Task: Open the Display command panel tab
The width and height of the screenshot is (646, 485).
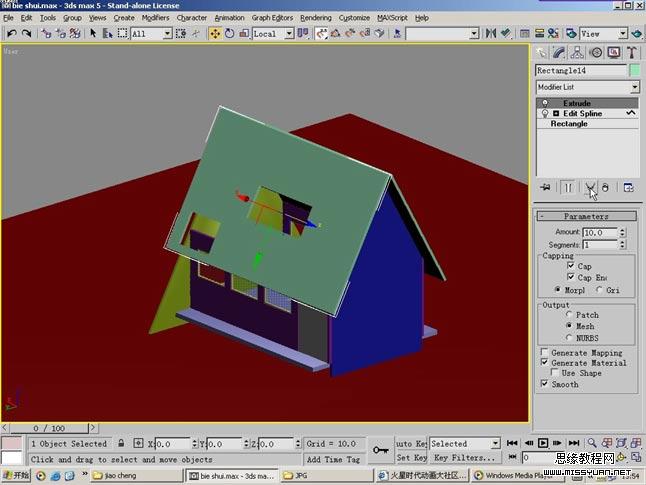Action: (614, 52)
